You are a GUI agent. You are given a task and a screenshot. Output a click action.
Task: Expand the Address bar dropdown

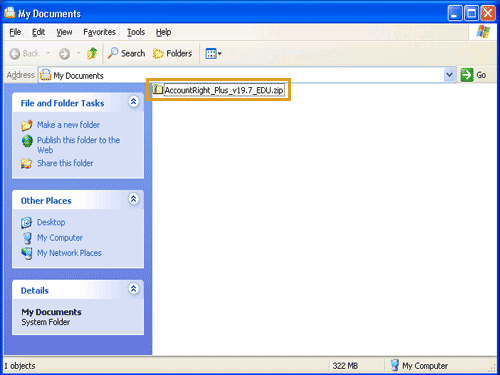coord(450,75)
